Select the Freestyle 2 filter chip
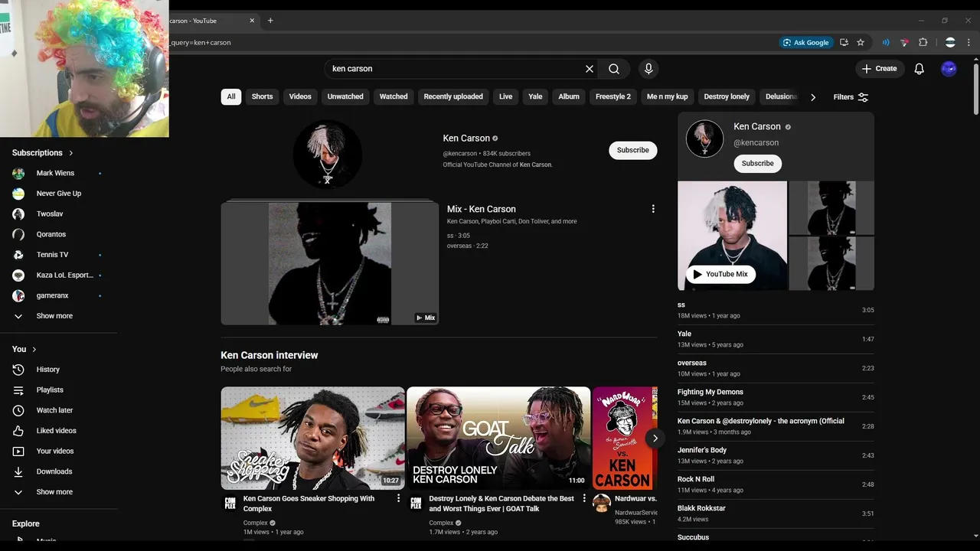Viewport: 980px width, 551px height. pos(613,96)
